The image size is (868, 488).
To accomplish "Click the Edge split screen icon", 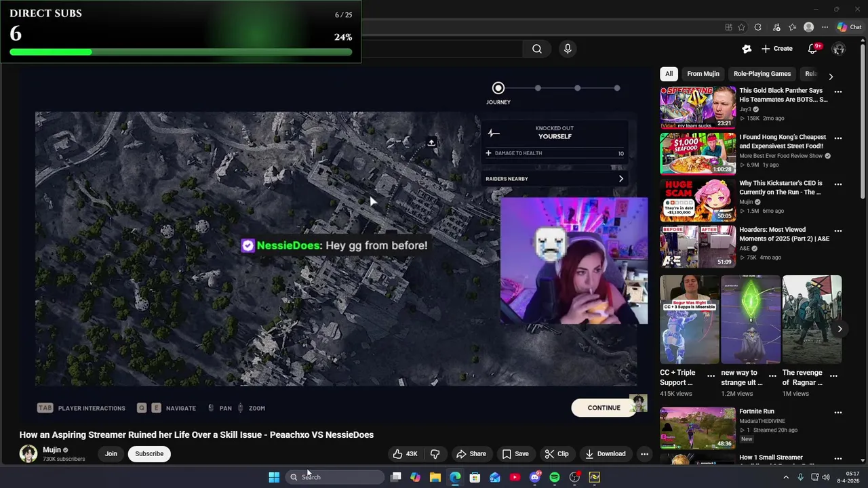I will click(x=728, y=27).
